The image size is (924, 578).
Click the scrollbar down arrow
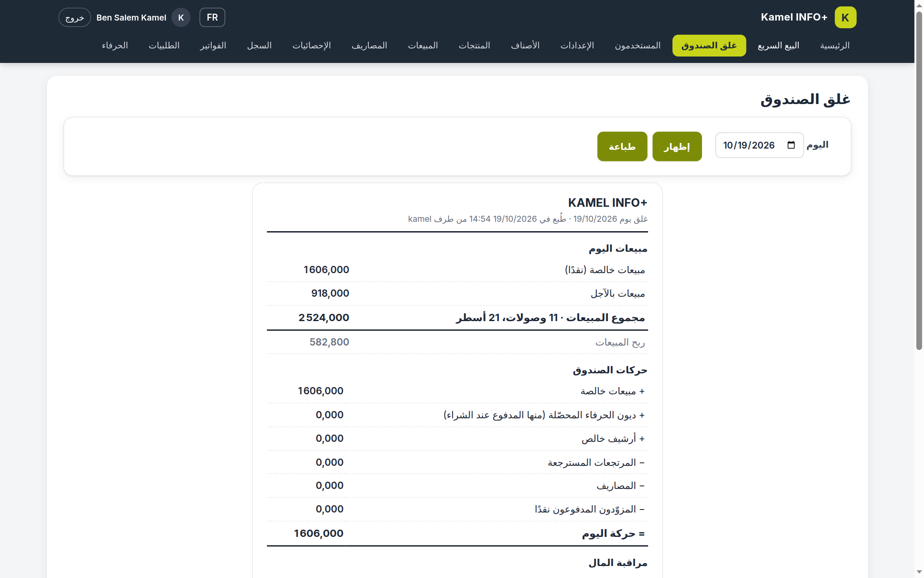[919, 572]
